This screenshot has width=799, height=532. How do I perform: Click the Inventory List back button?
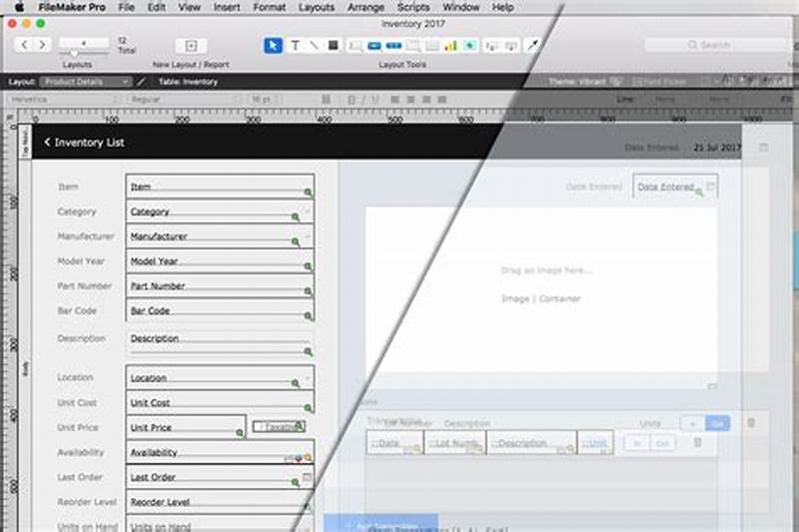84,143
